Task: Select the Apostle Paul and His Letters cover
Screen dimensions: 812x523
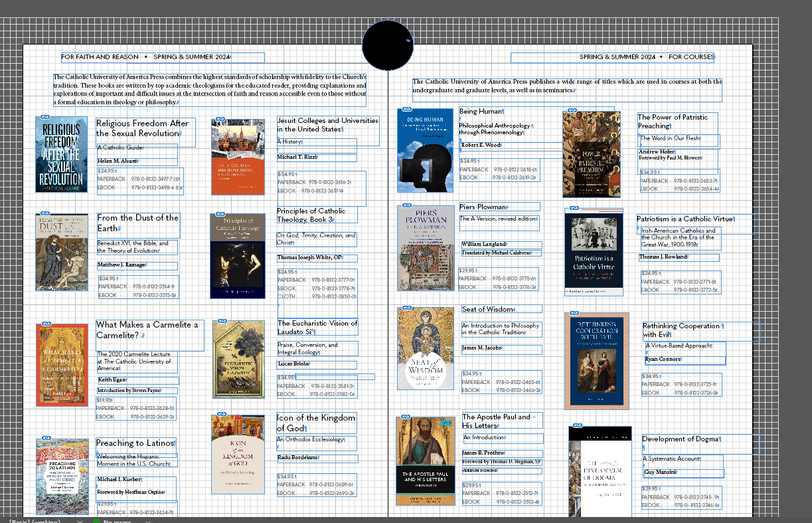Action: coord(426,461)
